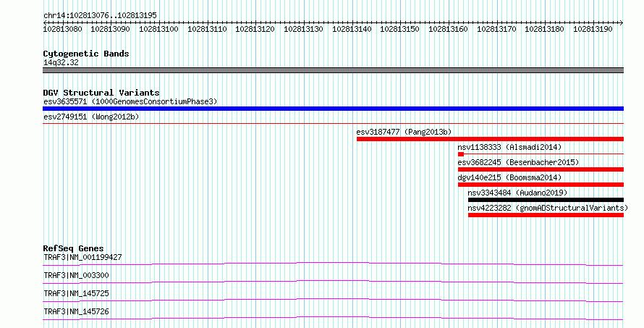Click the magenta NM_003300 transcript line

click(x=333, y=282)
